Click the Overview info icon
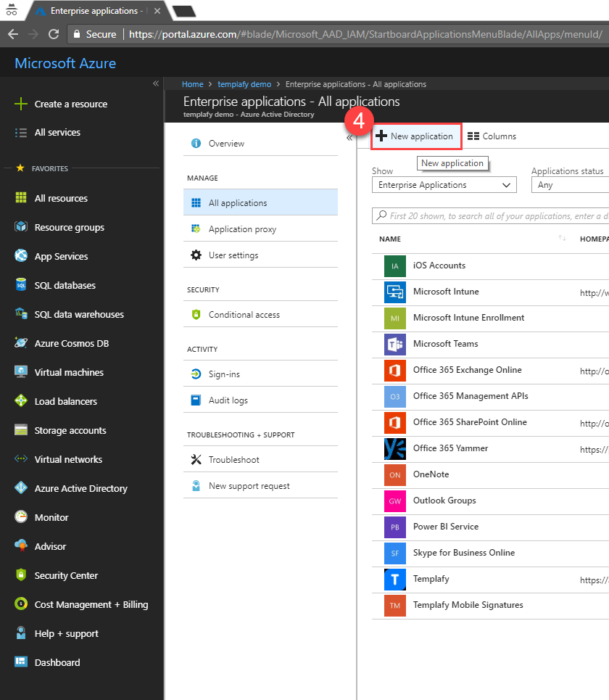Image resolution: width=609 pixels, height=700 pixels. tap(196, 144)
